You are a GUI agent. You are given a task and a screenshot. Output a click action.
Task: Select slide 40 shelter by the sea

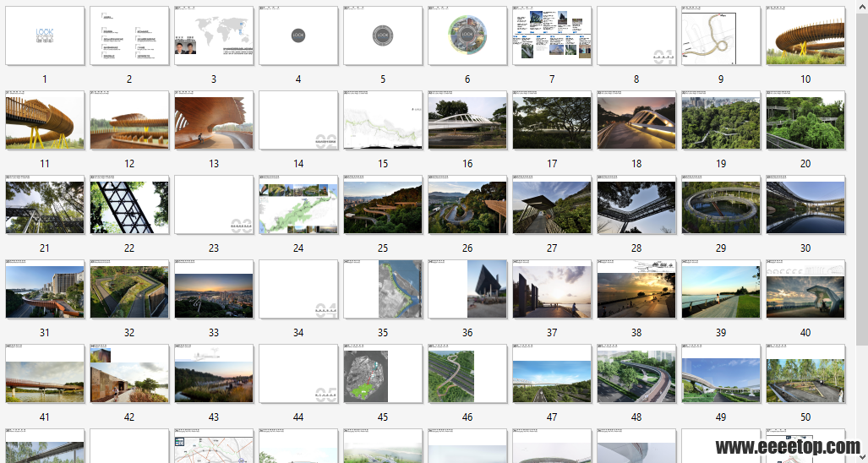(806, 289)
